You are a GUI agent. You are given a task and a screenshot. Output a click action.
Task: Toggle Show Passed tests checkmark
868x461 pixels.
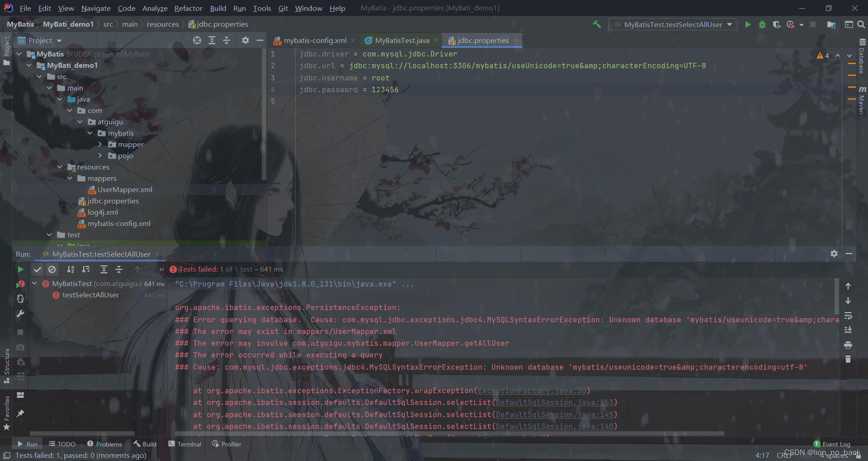click(38, 269)
